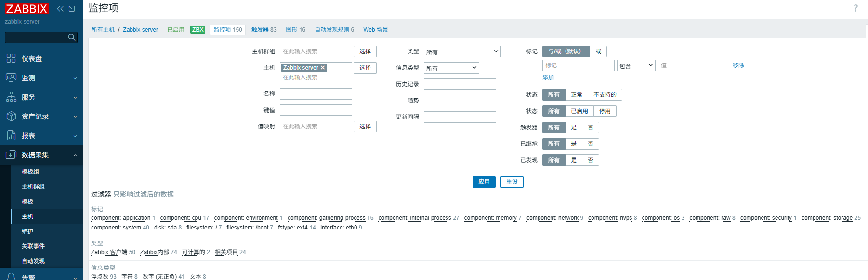Image resolution: width=868 pixels, height=280 pixels.
Task: Expand the 监测 menu chevron
Action: (x=75, y=78)
